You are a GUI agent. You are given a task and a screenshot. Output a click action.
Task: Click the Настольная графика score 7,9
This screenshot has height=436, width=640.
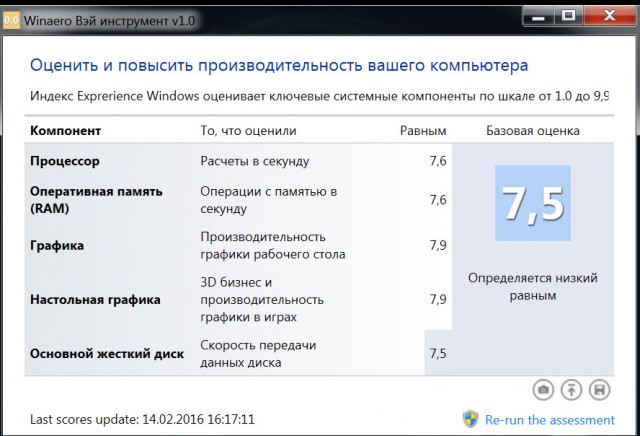pos(438,300)
